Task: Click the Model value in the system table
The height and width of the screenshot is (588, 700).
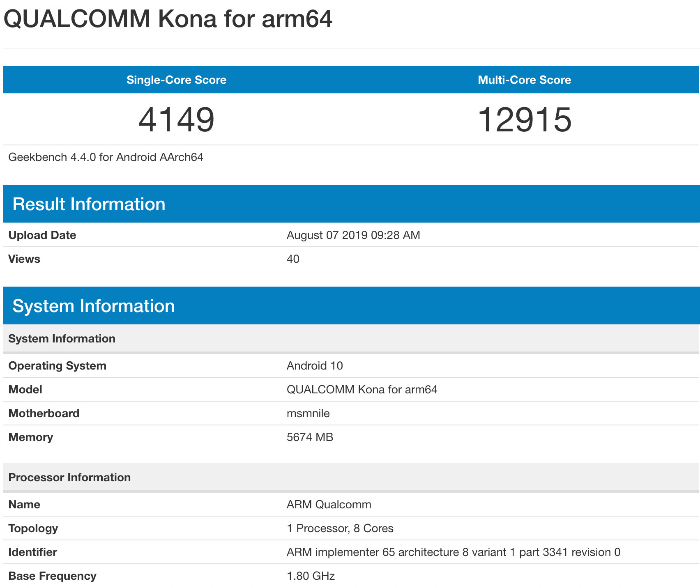Action: pos(362,390)
